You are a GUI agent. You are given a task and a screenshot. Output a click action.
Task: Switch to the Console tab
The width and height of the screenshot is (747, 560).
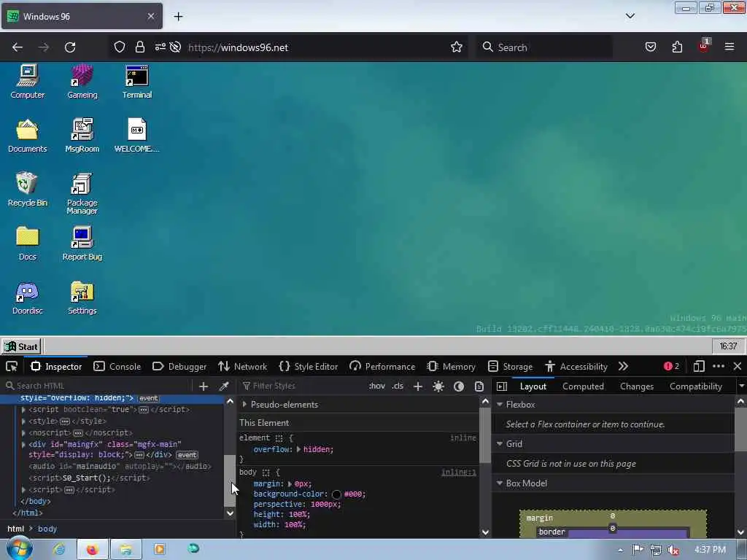[117, 366]
